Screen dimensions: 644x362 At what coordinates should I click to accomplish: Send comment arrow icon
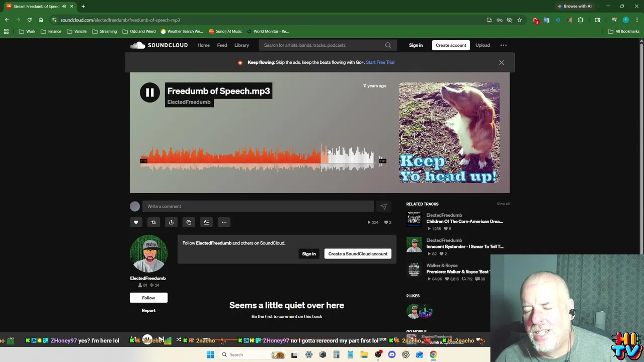click(x=383, y=206)
